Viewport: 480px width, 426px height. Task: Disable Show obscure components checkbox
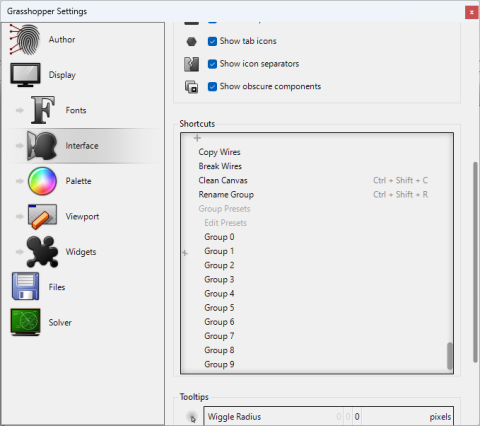pos(212,87)
